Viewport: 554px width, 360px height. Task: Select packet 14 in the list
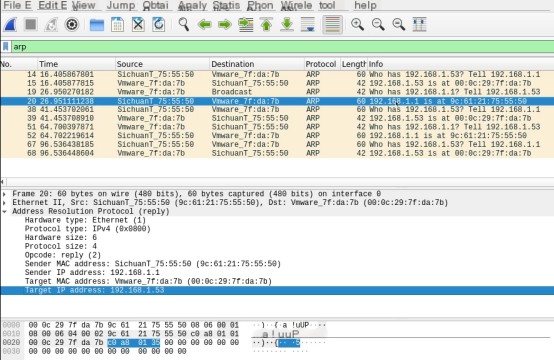277,75
